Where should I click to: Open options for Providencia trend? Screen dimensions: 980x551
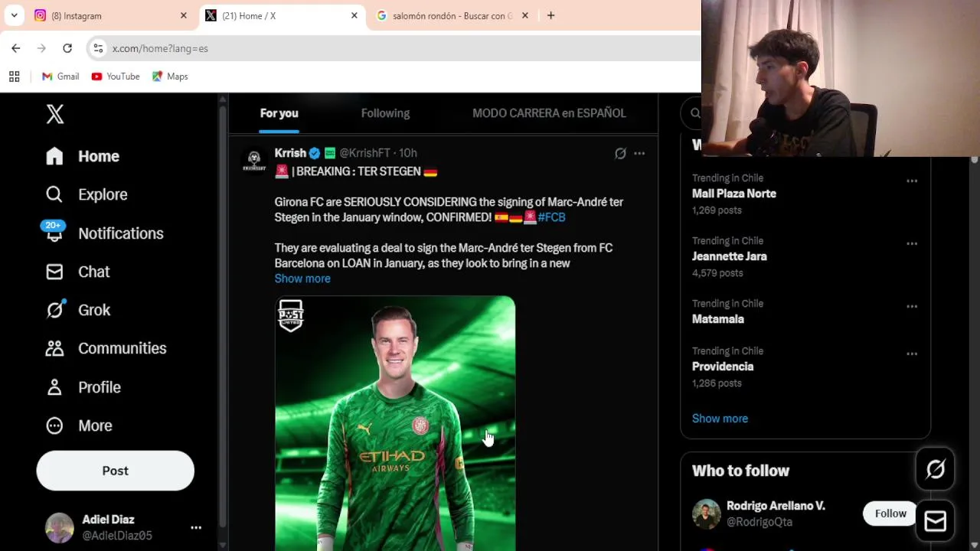click(912, 354)
